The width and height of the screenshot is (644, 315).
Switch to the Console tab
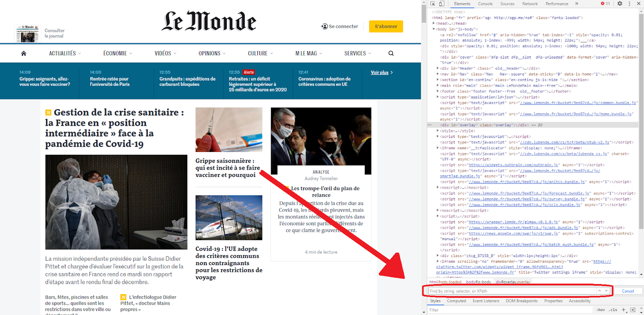[485, 4]
